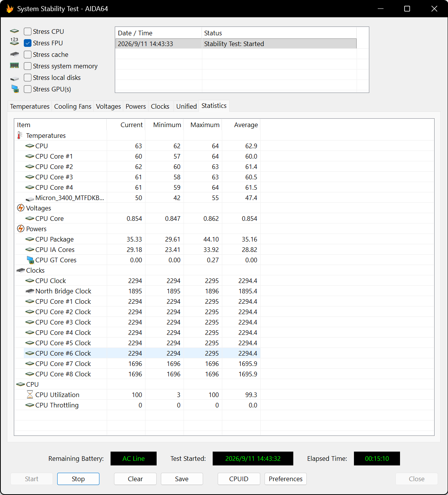The image size is (448, 495).
Task: Click the lightning icon next to Voltages
Action: tap(21, 208)
